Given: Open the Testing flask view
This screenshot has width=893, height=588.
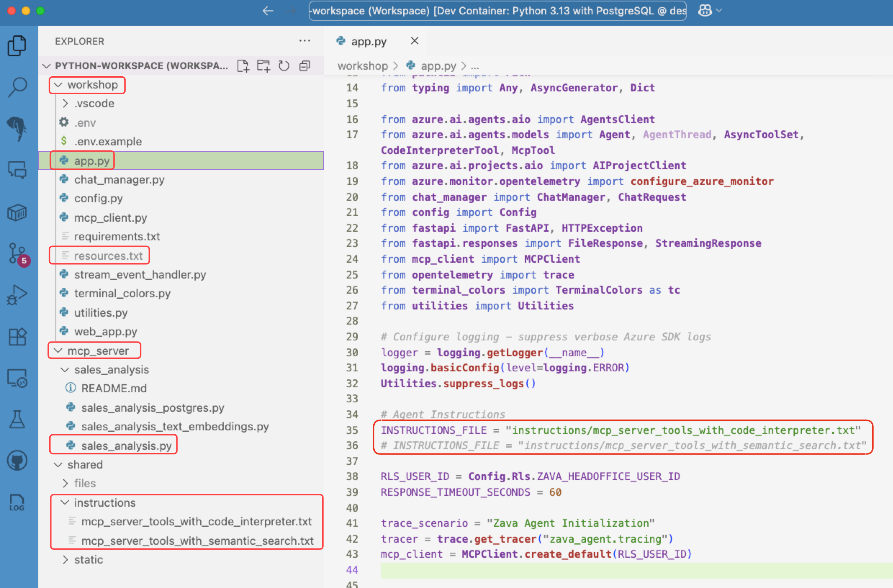Looking at the screenshot, I should click(x=18, y=419).
